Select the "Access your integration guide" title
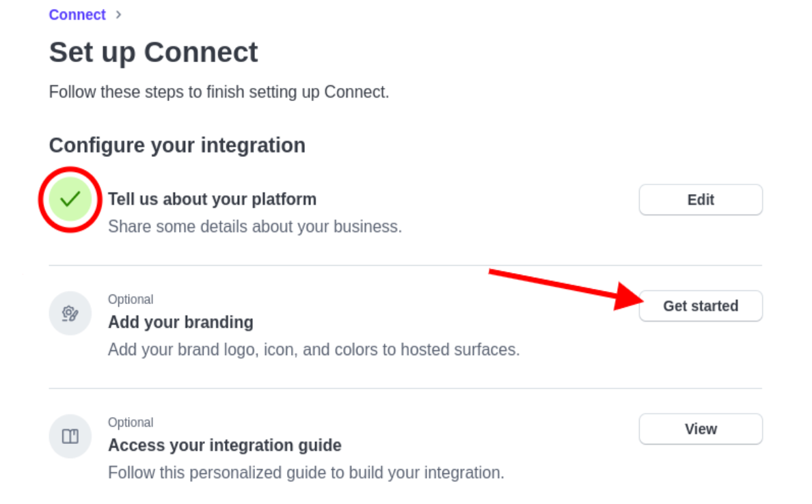This screenshot has height=504, width=812. (x=224, y=445)
